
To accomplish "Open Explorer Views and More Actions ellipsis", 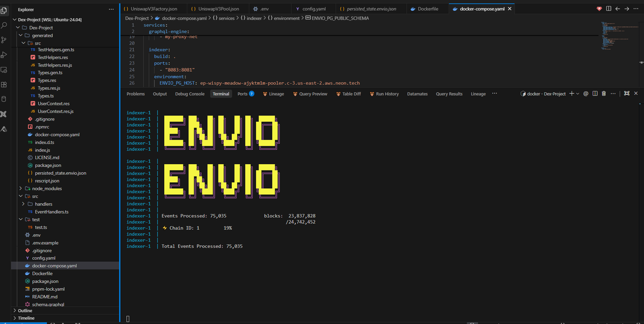I will (111, 10).
